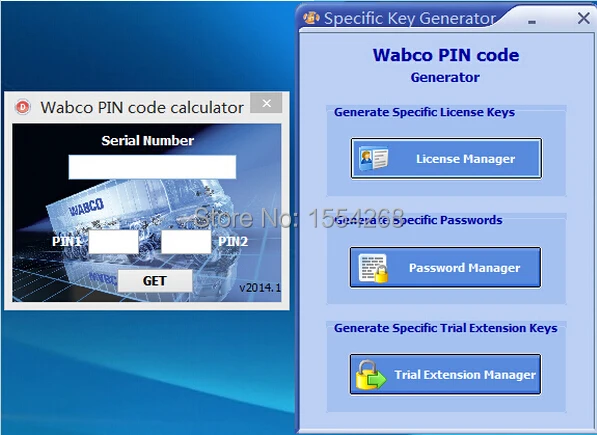597x435 pixels.
Task: Click 'Generate Specific License Keys' label
Action: [x=425, y=112]
